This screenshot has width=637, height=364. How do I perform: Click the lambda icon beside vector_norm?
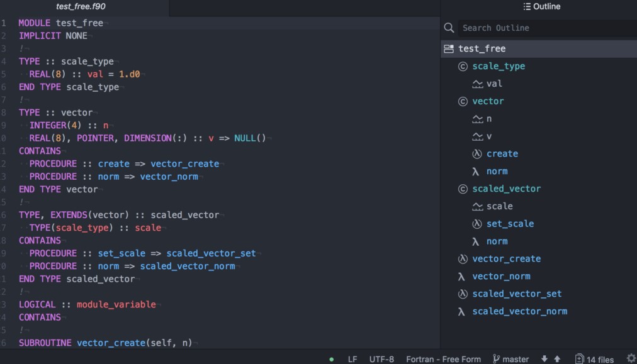click(x=461, y=276)
